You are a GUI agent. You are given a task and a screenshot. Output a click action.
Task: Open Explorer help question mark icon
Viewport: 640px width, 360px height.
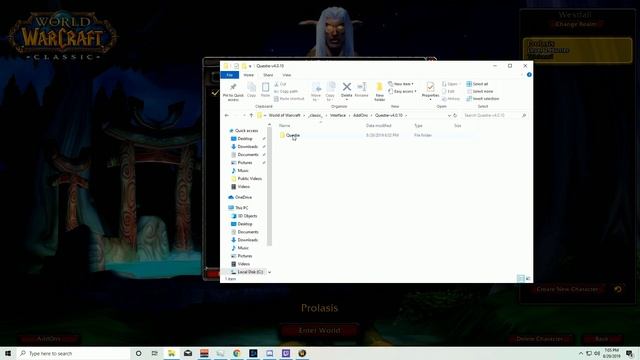coord(529,75)
